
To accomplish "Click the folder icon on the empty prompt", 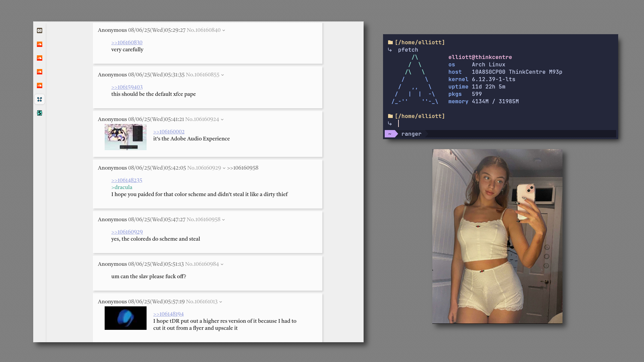I will [390, 116].
